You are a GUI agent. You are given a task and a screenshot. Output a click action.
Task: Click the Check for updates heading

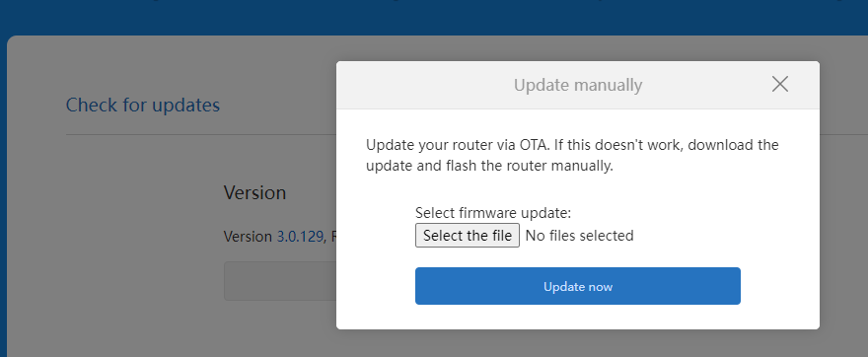click(x=143, y=105)
